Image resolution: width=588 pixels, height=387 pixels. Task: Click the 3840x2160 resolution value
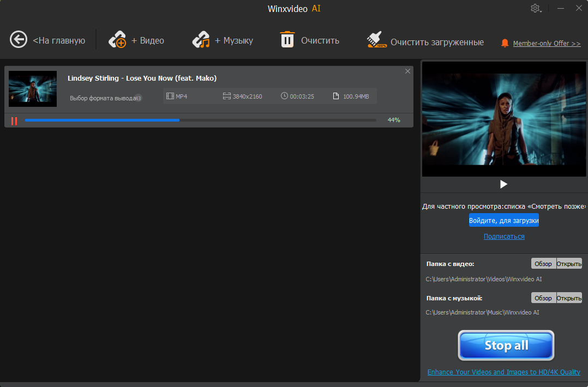[248, 96]
